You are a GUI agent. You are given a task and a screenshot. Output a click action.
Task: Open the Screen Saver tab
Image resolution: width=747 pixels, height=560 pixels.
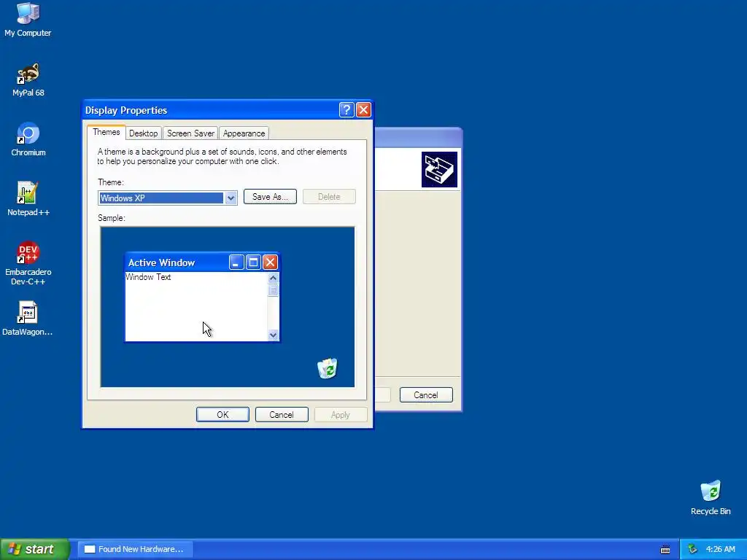click(x=190, y=133)
